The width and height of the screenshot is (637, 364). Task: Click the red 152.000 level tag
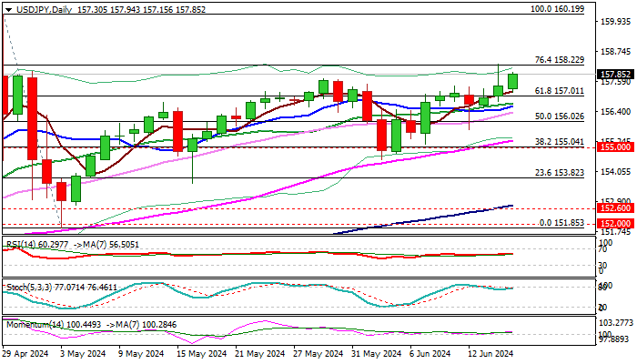[614, 224]
